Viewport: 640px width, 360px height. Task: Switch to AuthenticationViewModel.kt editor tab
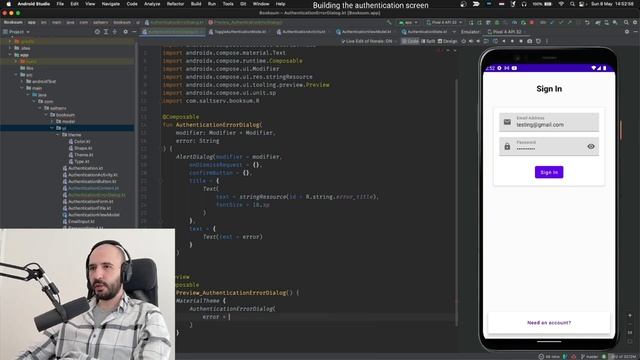[363, 32]
